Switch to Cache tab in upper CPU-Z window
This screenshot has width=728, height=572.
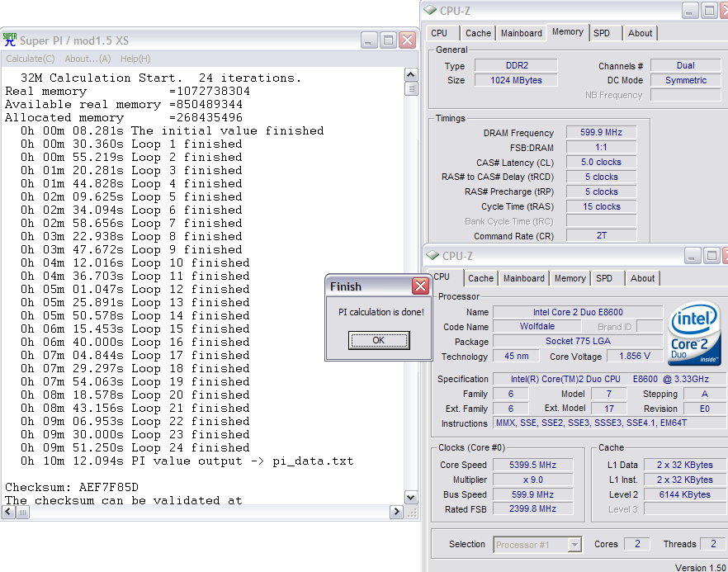tap(478, 33)
